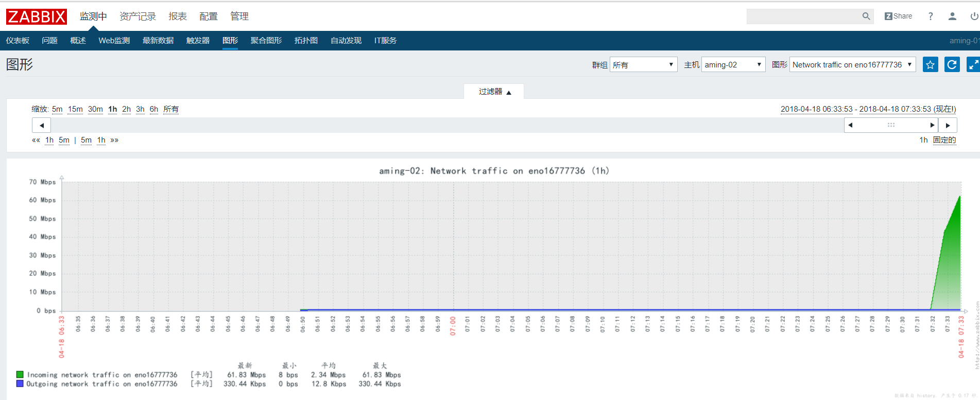Click Outgoing network traffic legend text
The image size is (980, 400).
pos(102,384)
